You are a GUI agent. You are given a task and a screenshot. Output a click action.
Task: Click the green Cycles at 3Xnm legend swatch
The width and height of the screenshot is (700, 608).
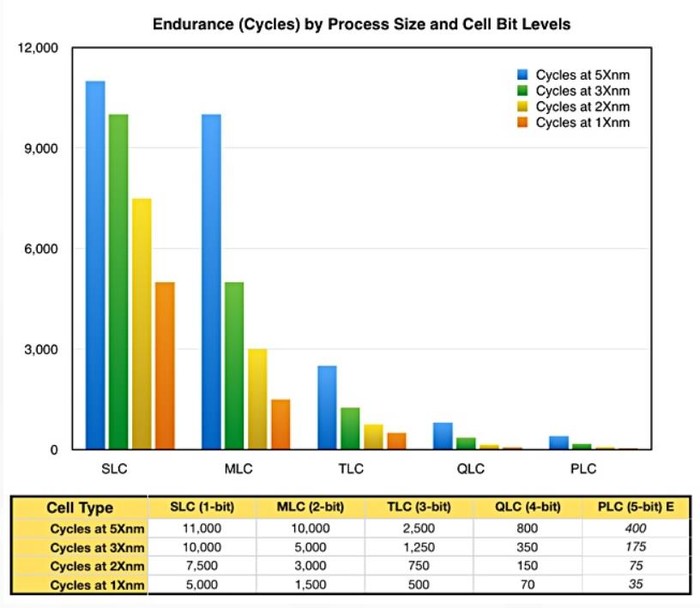pos(523,90)
